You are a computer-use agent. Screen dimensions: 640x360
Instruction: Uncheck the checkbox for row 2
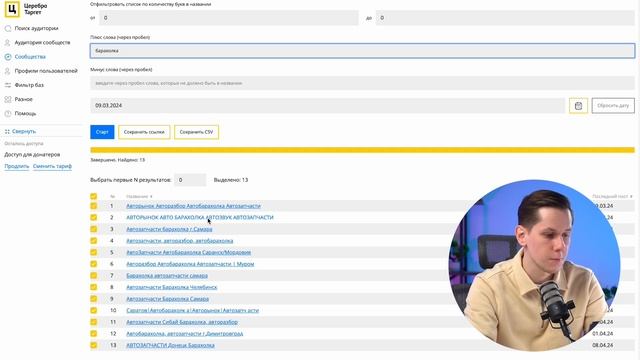[x=93, y=217]
